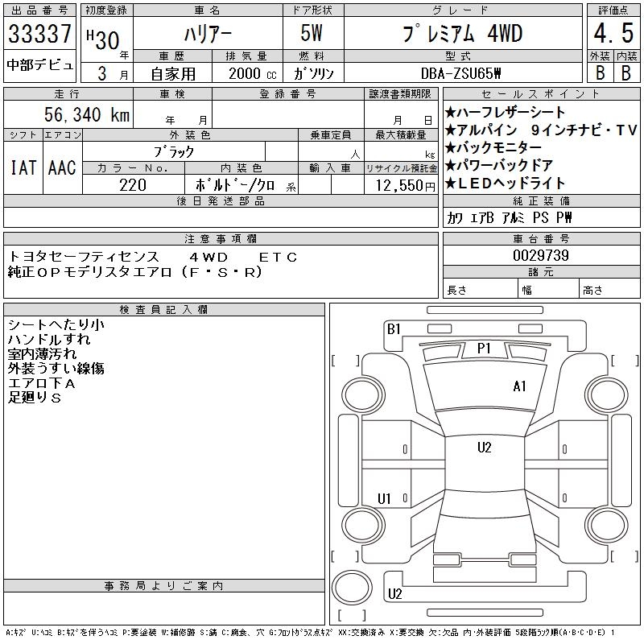Image resolution: width=644 pixels, height=644 pixels.
Task: Click shift type IAT
Action: pos(23,167)
